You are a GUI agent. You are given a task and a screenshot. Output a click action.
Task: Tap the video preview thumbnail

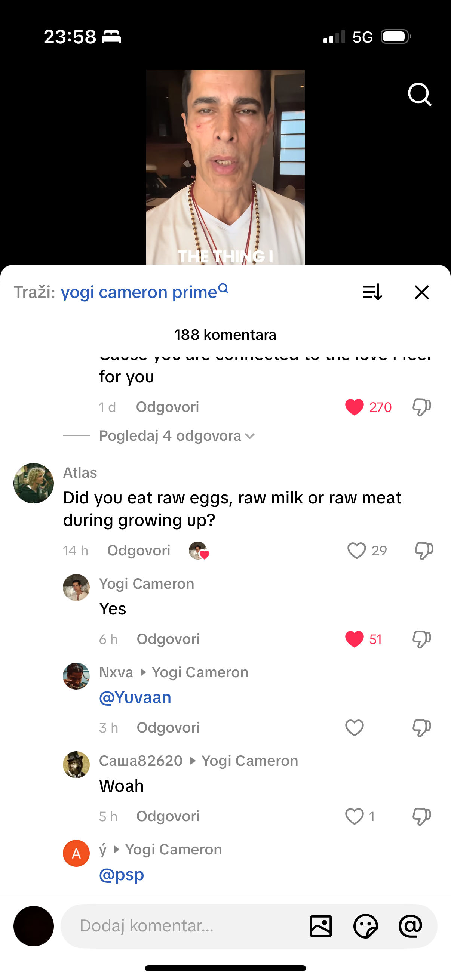pos(225,167)
